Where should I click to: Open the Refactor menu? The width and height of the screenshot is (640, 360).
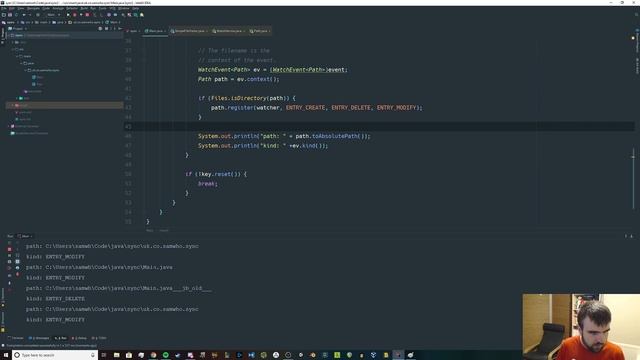click(x=72, y=8)
